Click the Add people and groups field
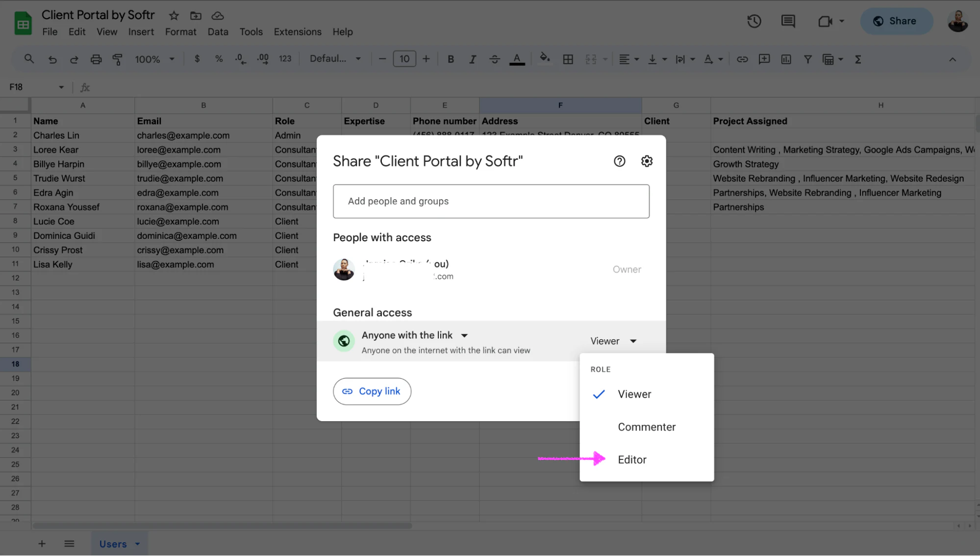980x556 pixels. 491,202
